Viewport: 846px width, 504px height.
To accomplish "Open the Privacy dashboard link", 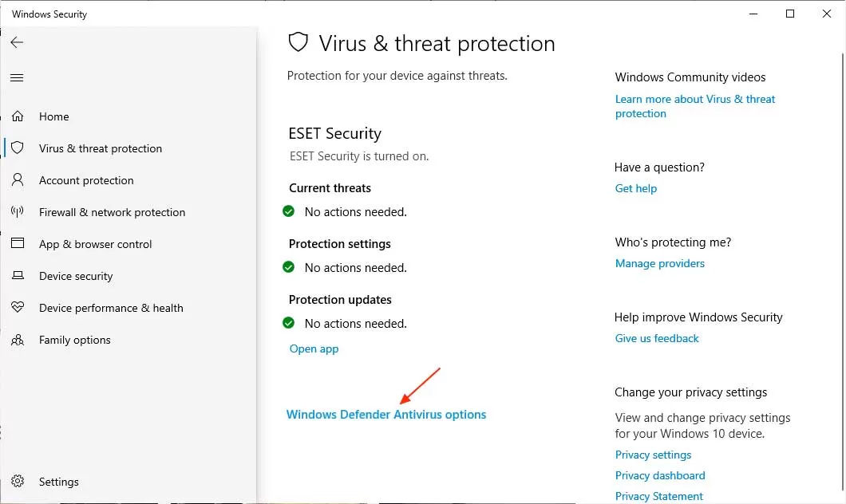I will point(660,475).
